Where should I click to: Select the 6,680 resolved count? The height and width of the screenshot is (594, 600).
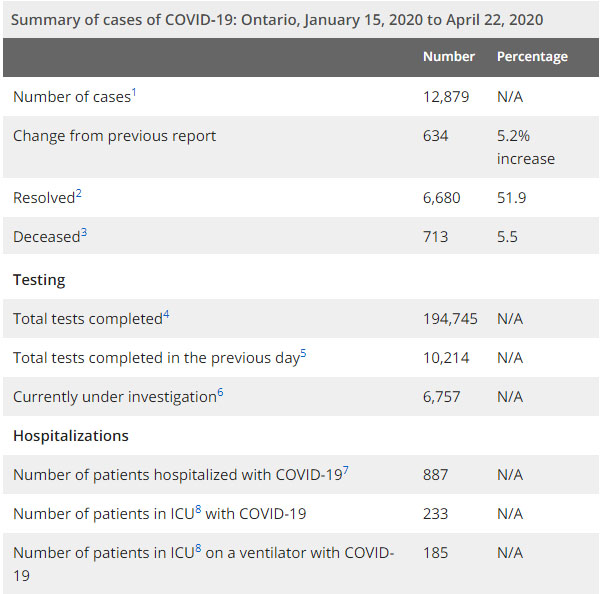click(x=442, y=198)
